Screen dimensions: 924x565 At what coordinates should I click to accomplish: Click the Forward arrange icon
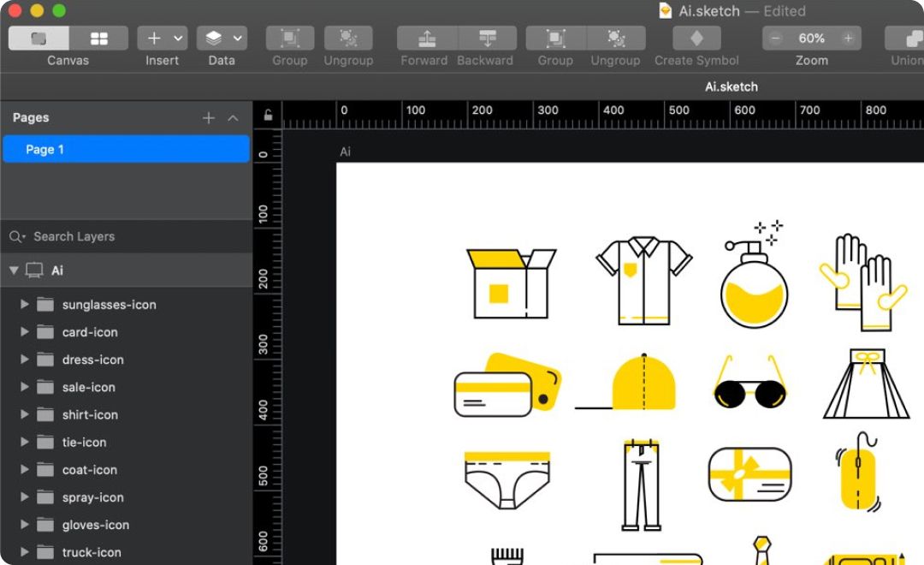coord(427,39)
